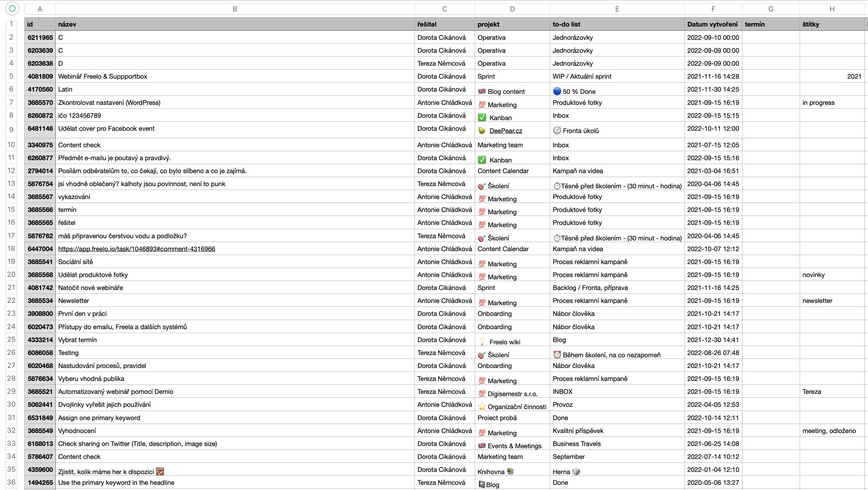This screenshot has width=868, height=490.
Task: Select column H header
Action: click(x=832, y=9)
